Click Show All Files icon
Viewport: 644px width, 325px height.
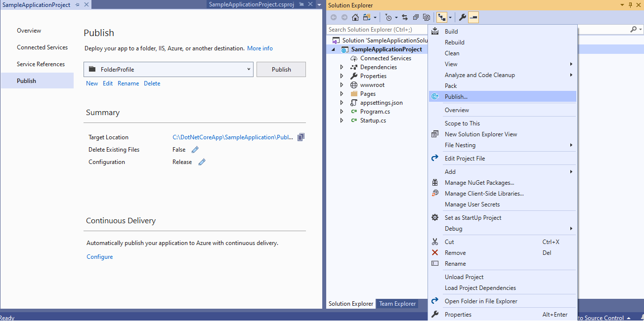coord(427,18)
